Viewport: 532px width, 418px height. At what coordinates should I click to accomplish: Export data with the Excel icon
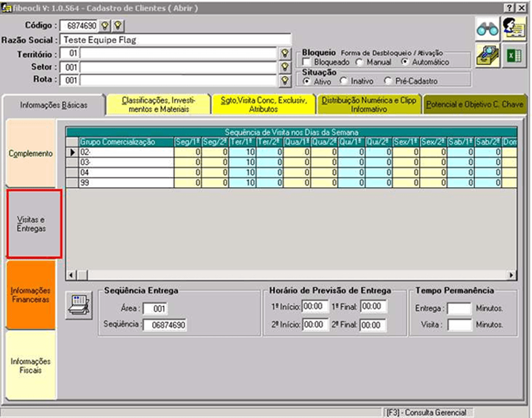[x=514, y=55]
